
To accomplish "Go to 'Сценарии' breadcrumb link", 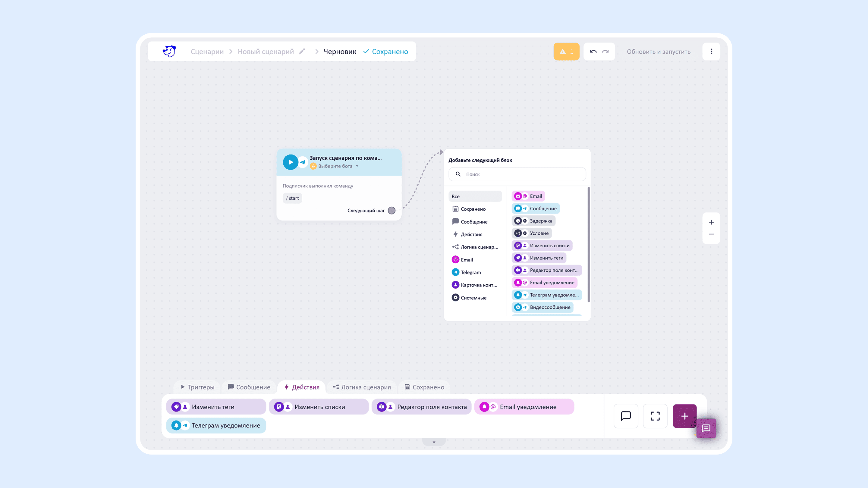I will (207, 52).
